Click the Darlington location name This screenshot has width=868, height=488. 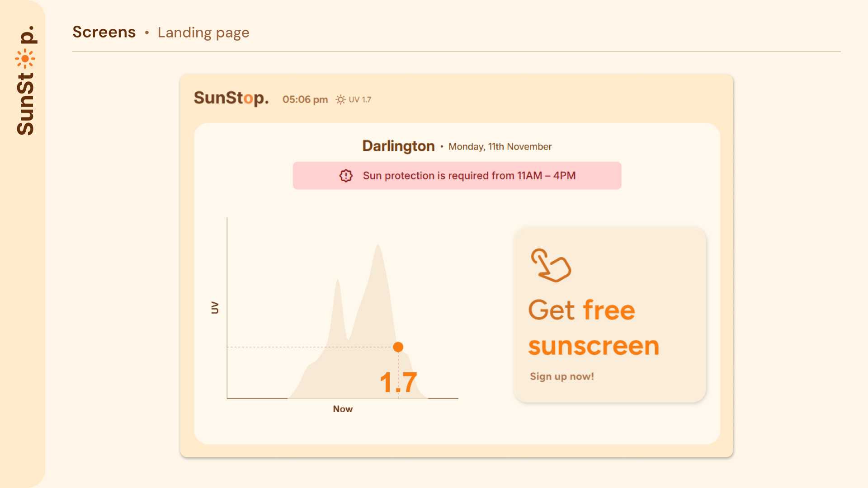[398, 146]
